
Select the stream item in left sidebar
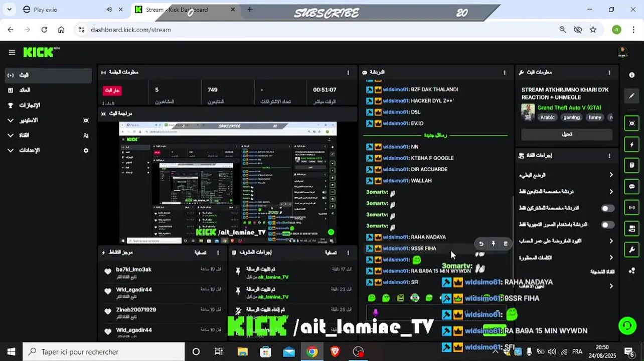point(48,75)
